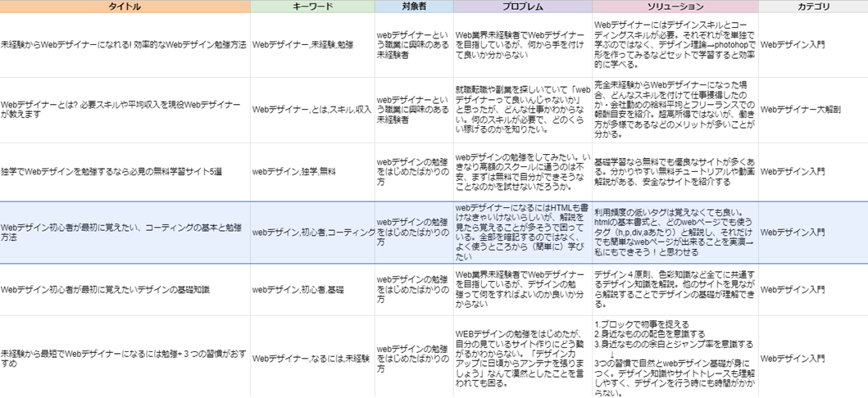Click category cell Webデザイナー大解剖

[813, 110]
